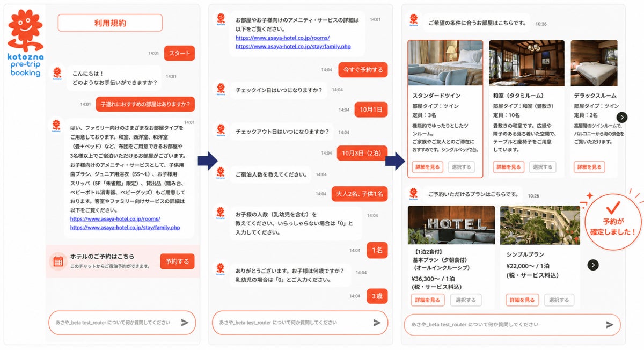644x350 pixels.
Task: Open the family.php link in middle chat panel
Action: click(x=293, y=47)
